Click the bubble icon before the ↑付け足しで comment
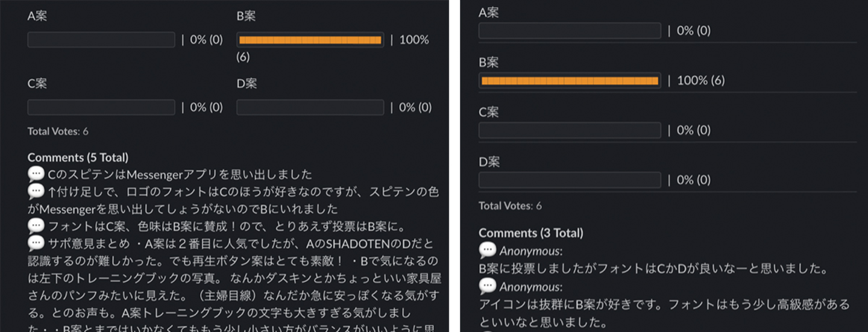Screen dimensions: 868x332 [36, 192]
